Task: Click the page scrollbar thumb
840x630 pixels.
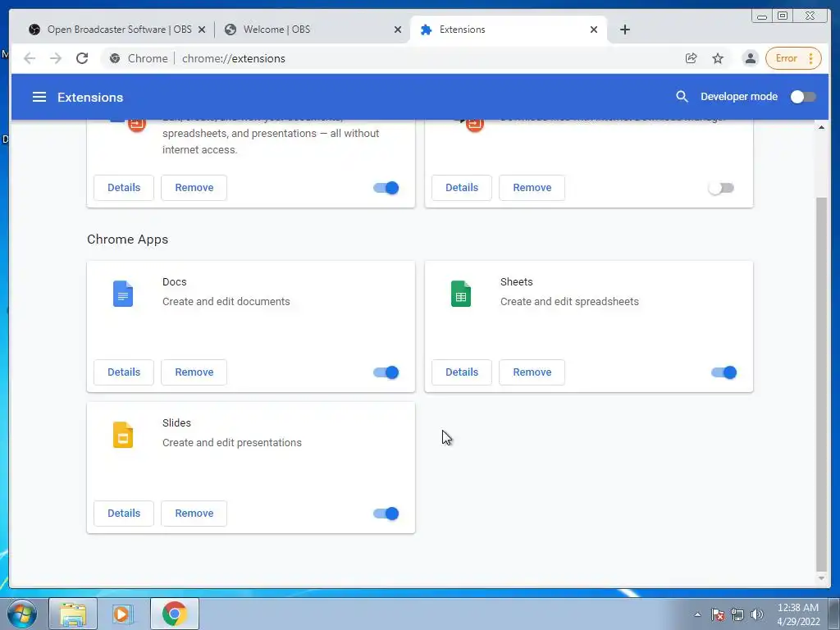Action: (x=821, y=385)
